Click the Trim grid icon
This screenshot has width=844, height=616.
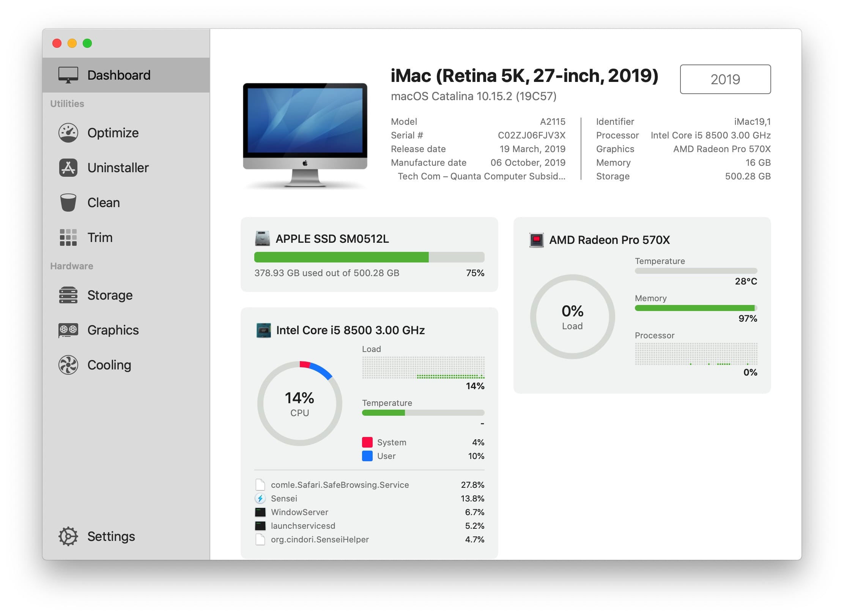coord(68,237)
